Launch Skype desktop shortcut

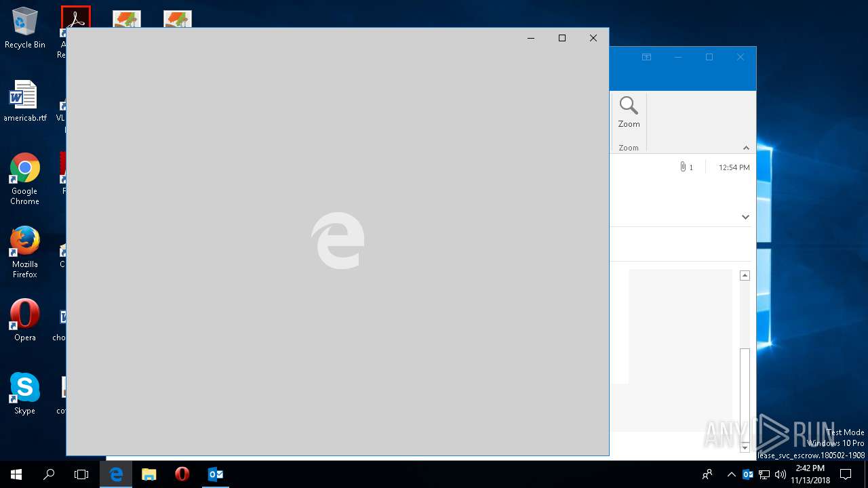(24, 393)
